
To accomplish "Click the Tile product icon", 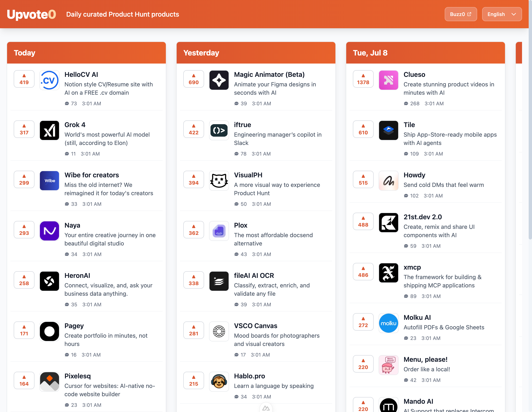I will click(x=388, y=130).
